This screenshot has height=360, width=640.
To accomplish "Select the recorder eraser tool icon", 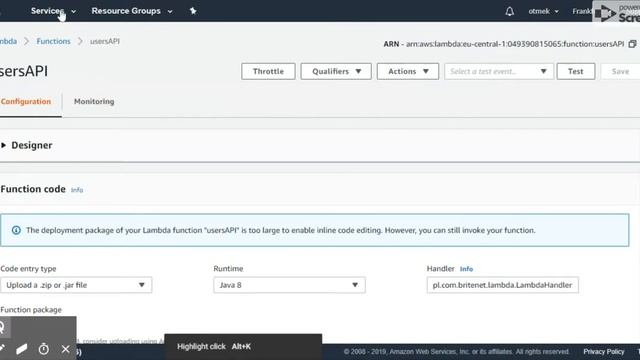I will pos(22,349).
